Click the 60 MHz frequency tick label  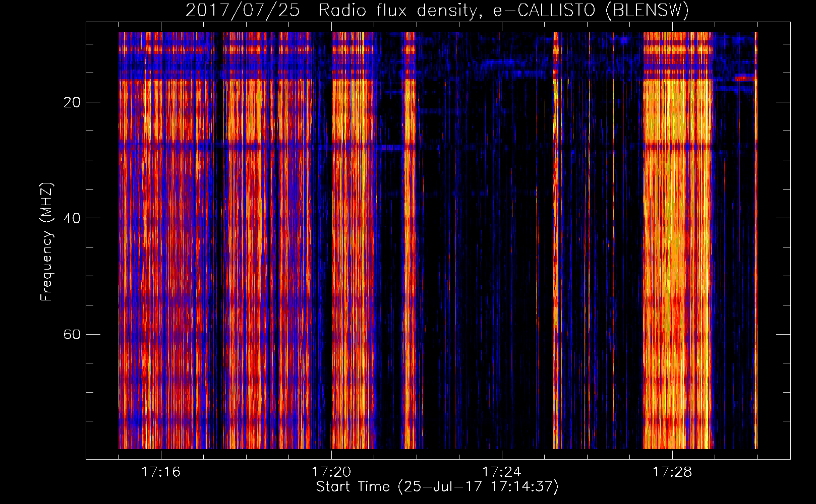[x=72, y=334]
